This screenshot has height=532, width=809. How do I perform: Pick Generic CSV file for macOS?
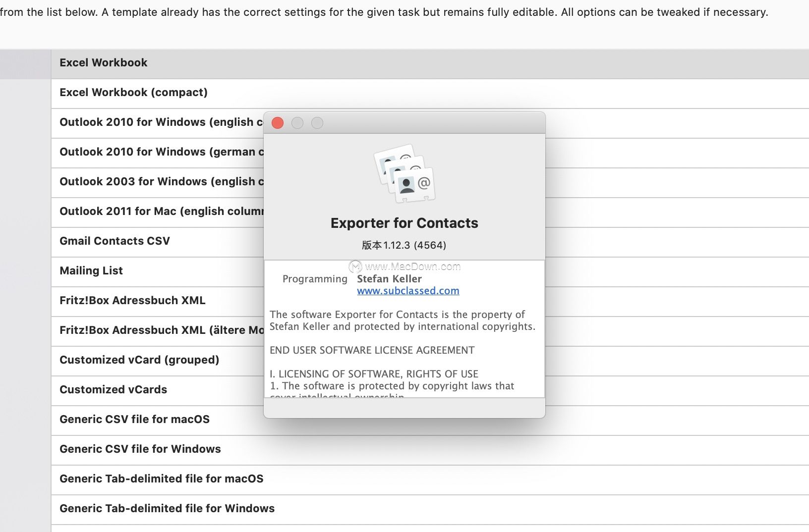point(430,421)
